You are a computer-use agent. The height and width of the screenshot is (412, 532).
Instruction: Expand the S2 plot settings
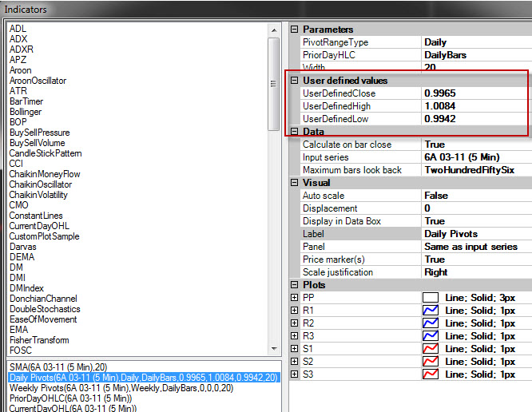(295, 362)
